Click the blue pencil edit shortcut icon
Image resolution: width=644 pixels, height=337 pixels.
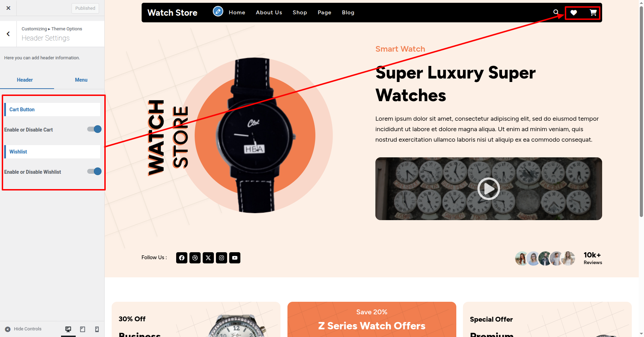pyautogui.click(x=218, y=12)
